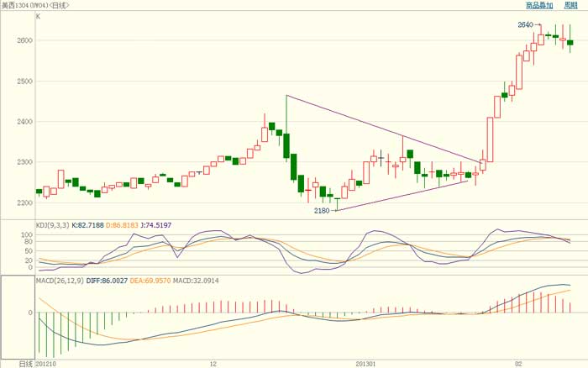Click the K:82.7188 value
The image size is (588, 368).
click(x=87, y=225)
